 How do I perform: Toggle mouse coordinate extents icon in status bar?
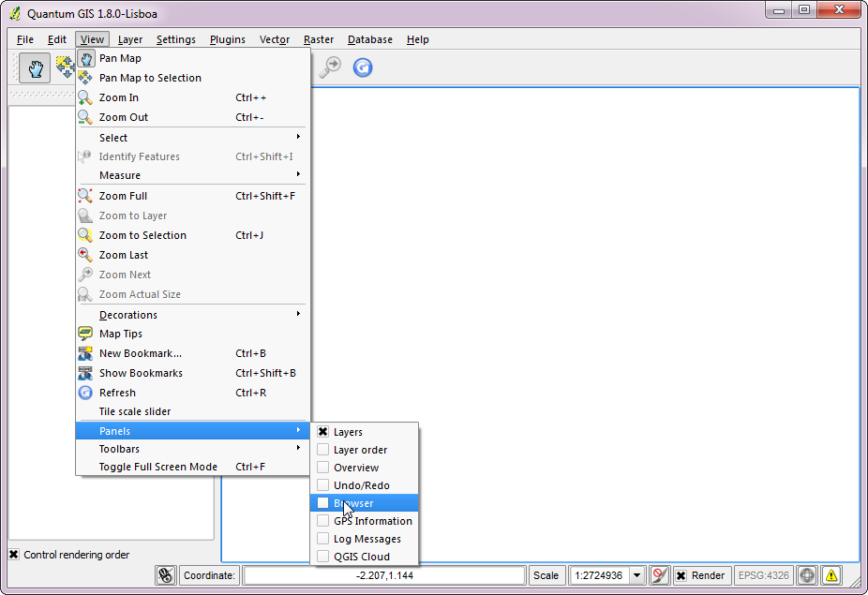[166, 575]
